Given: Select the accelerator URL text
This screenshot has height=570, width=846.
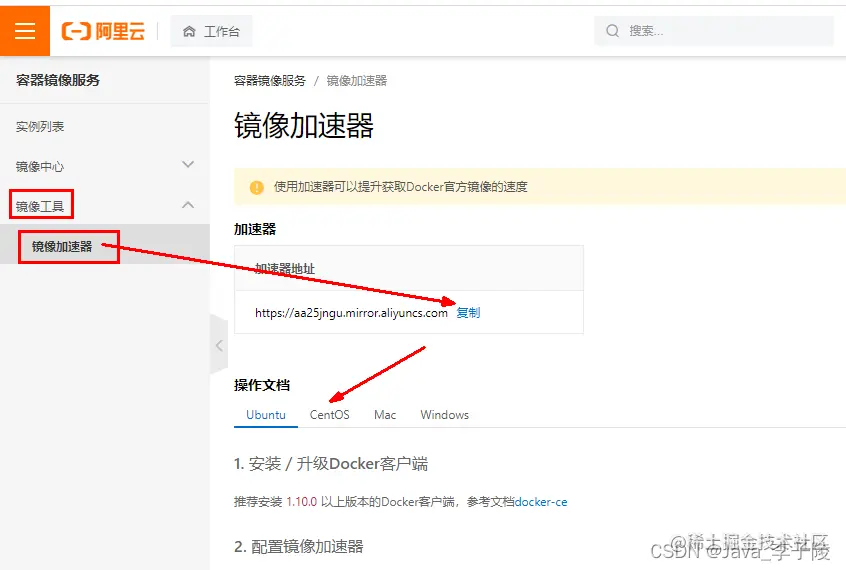Looking at the screenshot, I should click(351, 313).
